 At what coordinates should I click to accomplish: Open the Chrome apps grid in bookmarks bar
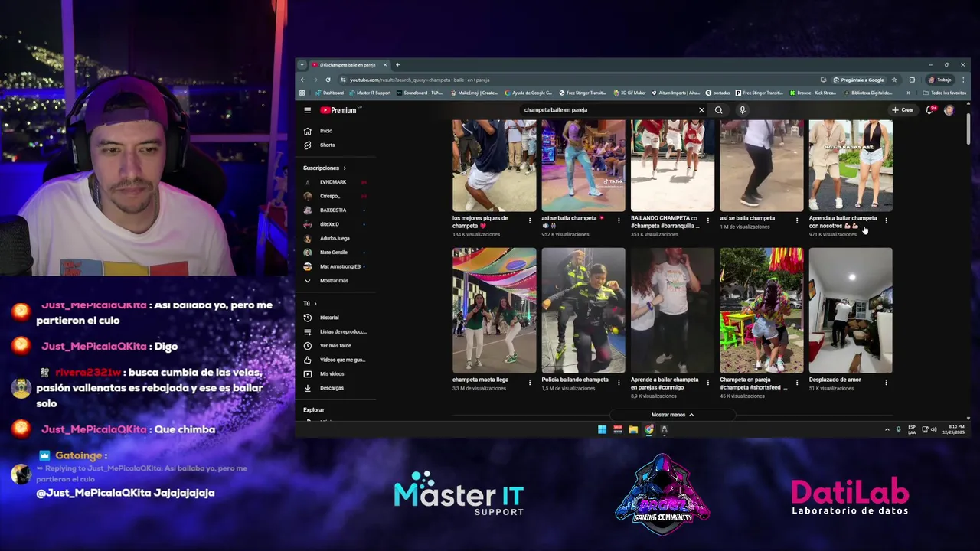pyautogui.click(x=302, y=93)
